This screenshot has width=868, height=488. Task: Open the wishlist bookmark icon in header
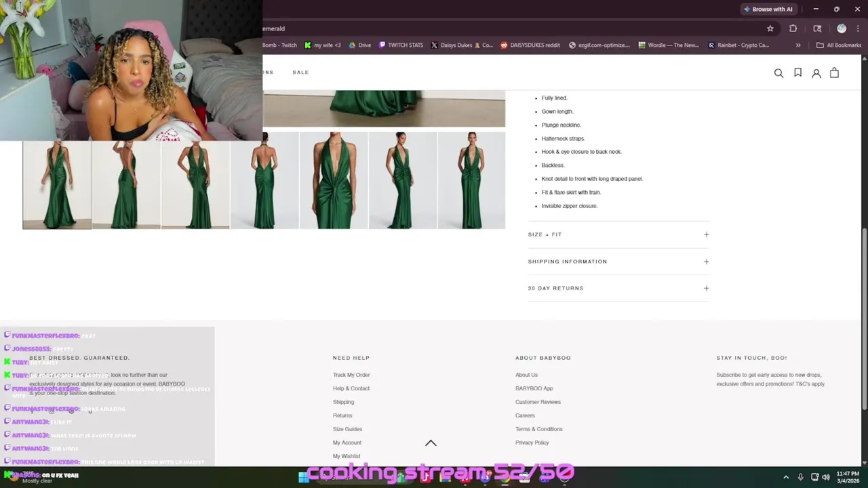tap(797, 73)
